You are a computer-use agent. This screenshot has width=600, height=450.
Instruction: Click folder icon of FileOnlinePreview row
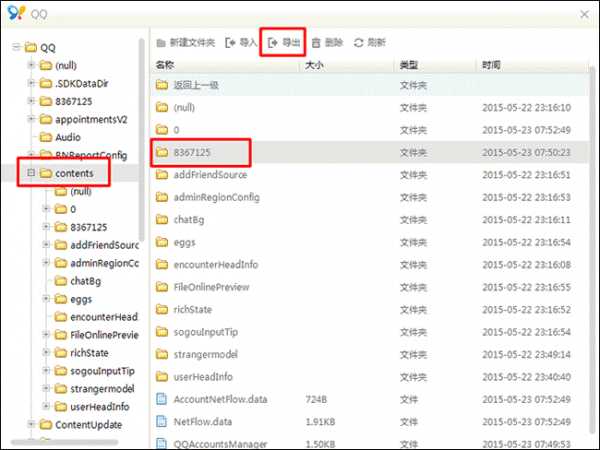(x=162, y=287)
